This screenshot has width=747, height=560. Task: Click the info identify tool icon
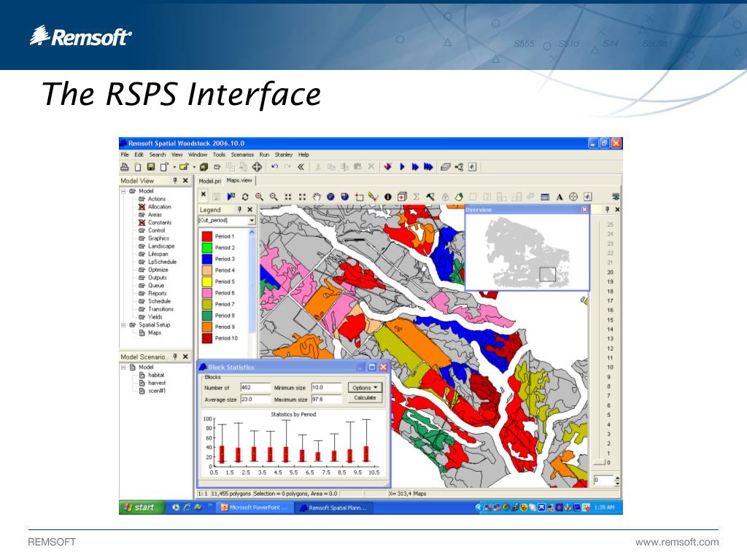(x=388, y=197)
